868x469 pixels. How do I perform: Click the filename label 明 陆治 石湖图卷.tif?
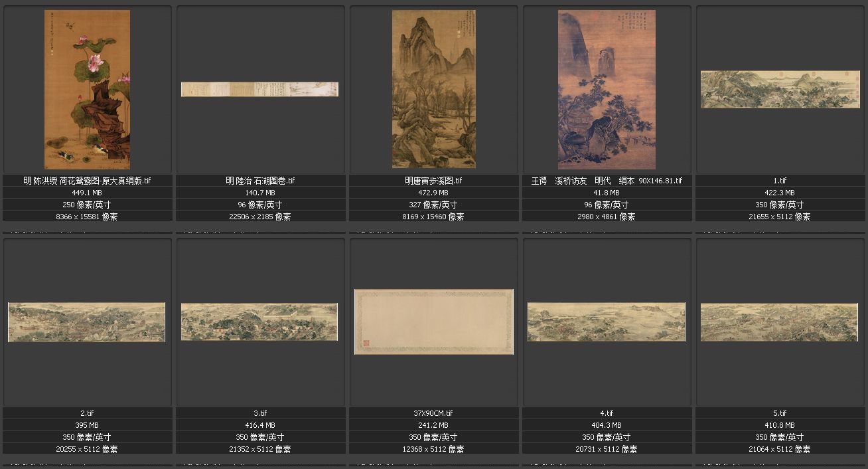(x=260, y=181)
